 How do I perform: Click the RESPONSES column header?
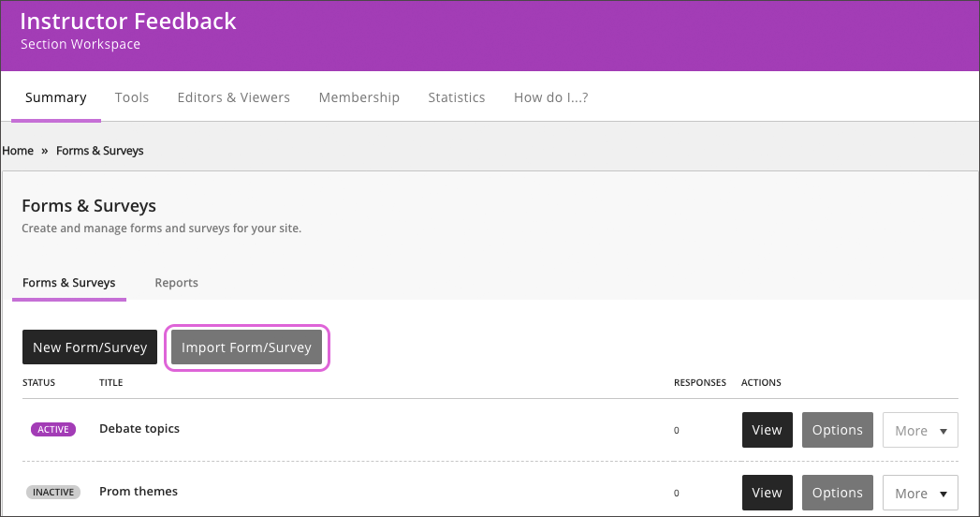click(x=699, y=382)
